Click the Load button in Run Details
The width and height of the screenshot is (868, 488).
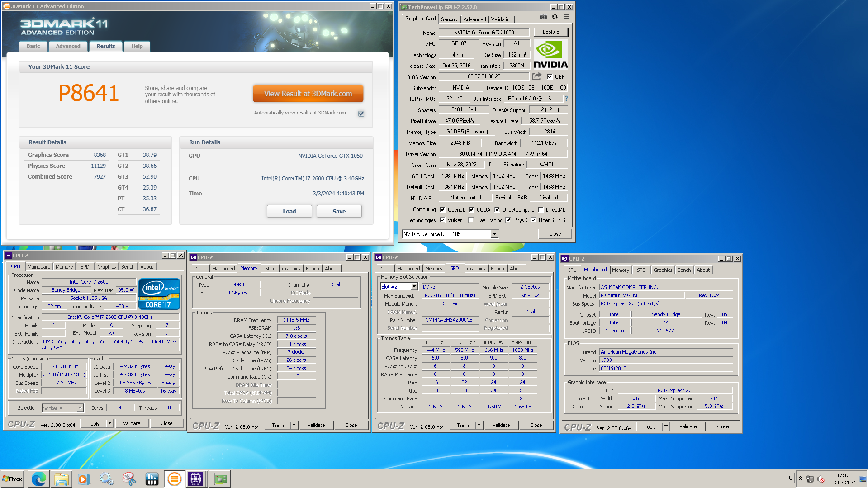tap(289, 211)
